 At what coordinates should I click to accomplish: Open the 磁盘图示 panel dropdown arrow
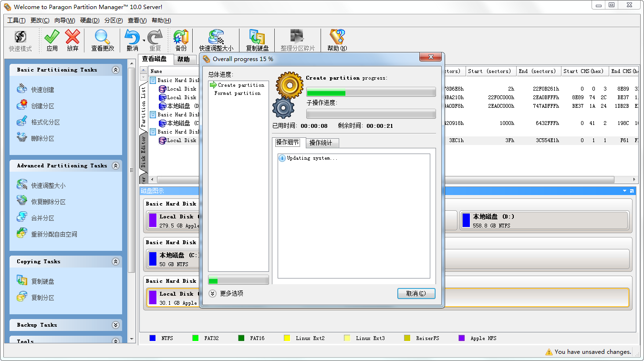pyautogui.click(x=625, y=191)
